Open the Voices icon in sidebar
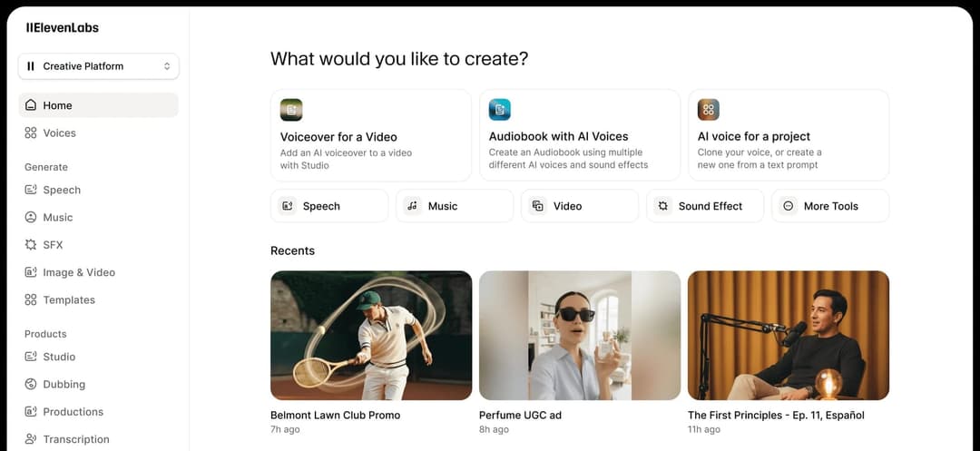This screenshot has width=980, height=451. [x=31, y=132]
